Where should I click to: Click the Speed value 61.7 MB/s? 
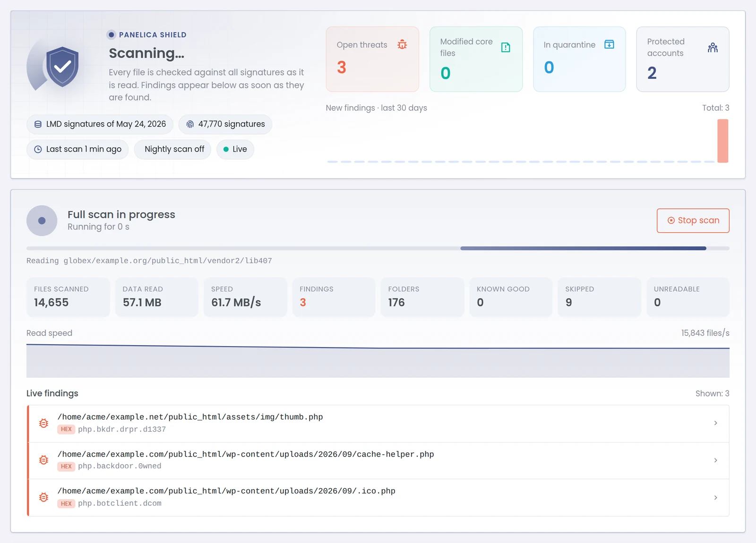click(236, 303)
